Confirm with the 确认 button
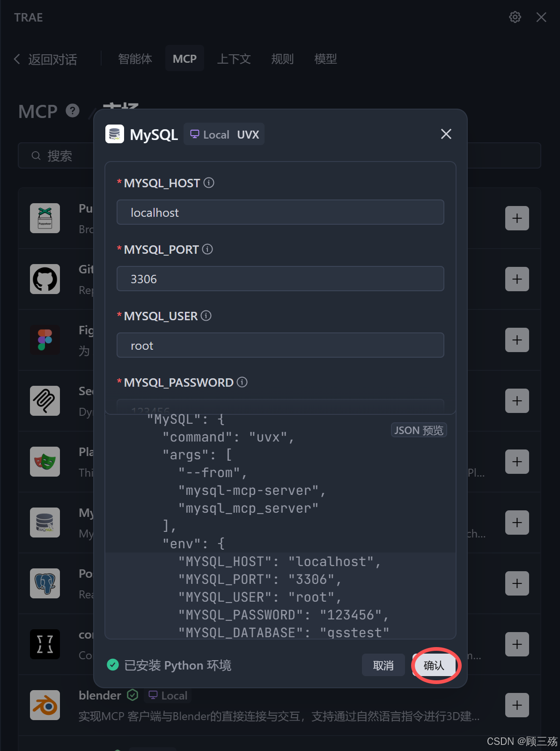Screen dimensions: 560x751 coord(434,665)
